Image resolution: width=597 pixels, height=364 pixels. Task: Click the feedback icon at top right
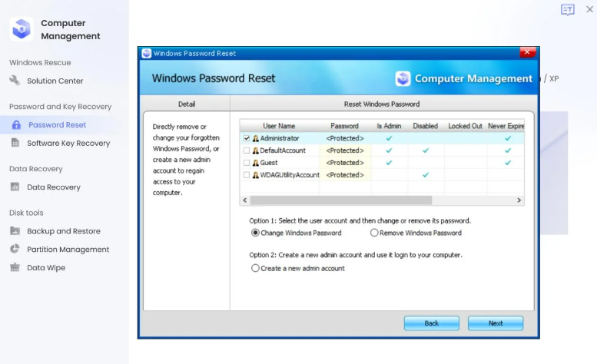567,9
